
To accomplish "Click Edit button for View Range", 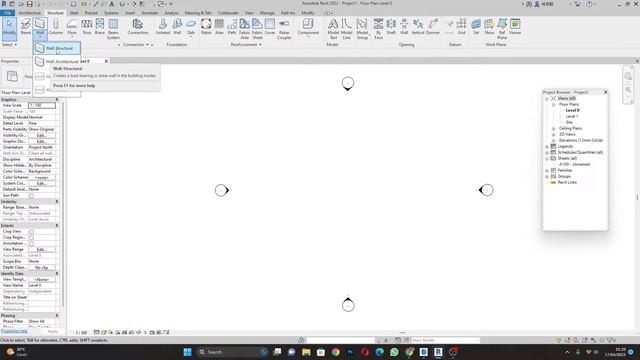I will (42, 249).
